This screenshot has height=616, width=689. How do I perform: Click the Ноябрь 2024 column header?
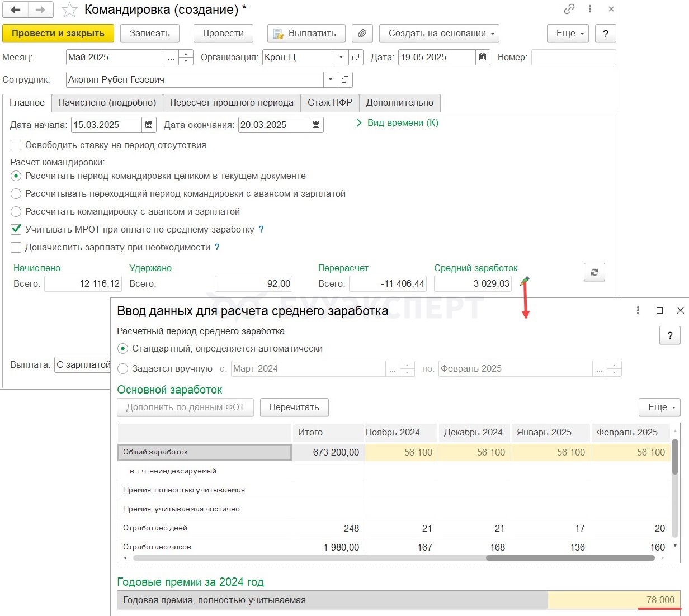click(x=400, y=433)
